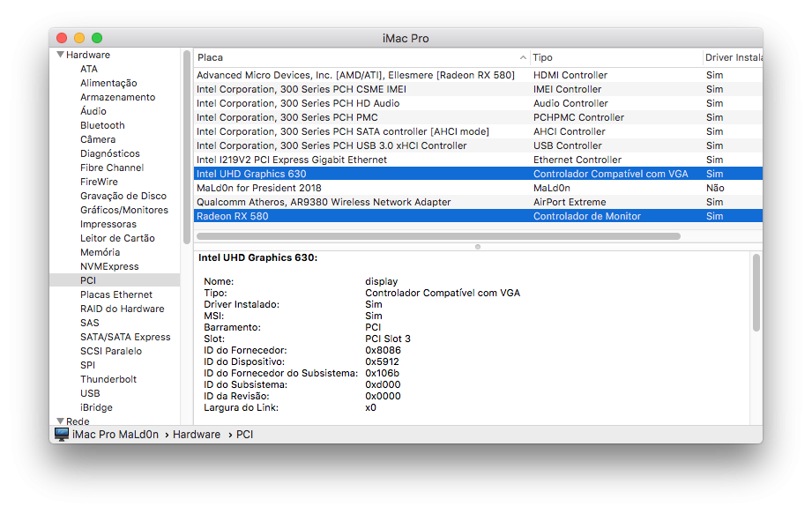This screenshot has height=514, width=812.
Task: Click the sidebar vertical scrollbar
Action: (187, 147)
